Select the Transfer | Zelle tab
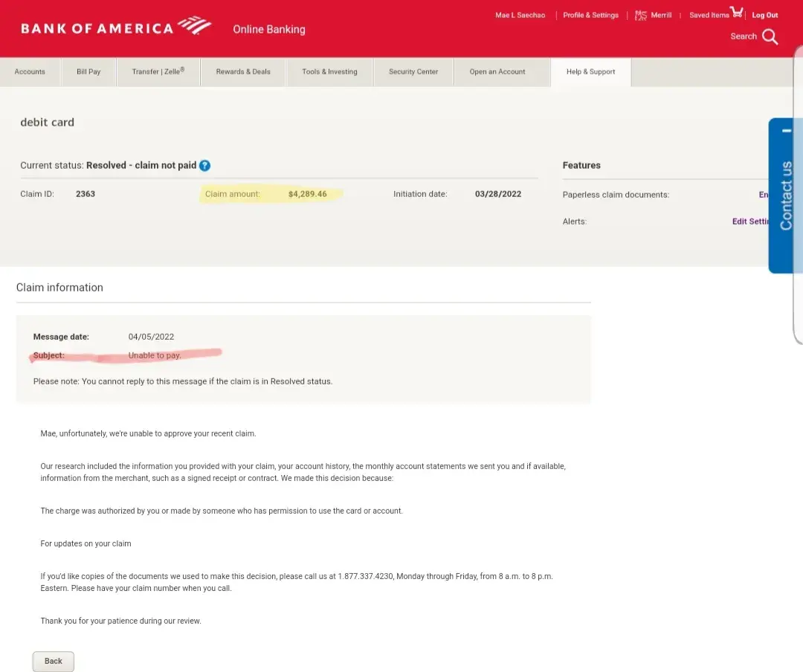Screen dimensions: 803x672 [158, 71]
